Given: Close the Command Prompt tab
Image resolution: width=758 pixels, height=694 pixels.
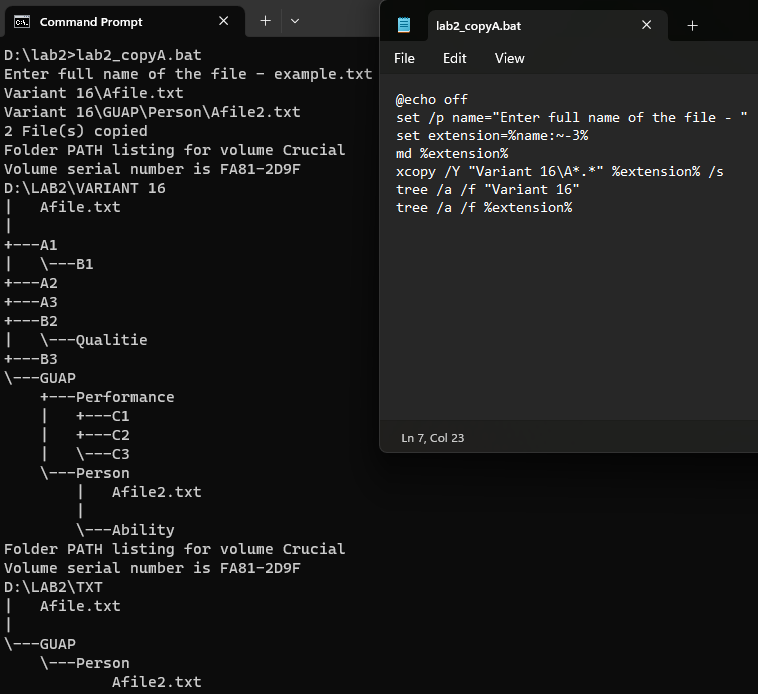Looking at the screenshot, I should (223, 21).
